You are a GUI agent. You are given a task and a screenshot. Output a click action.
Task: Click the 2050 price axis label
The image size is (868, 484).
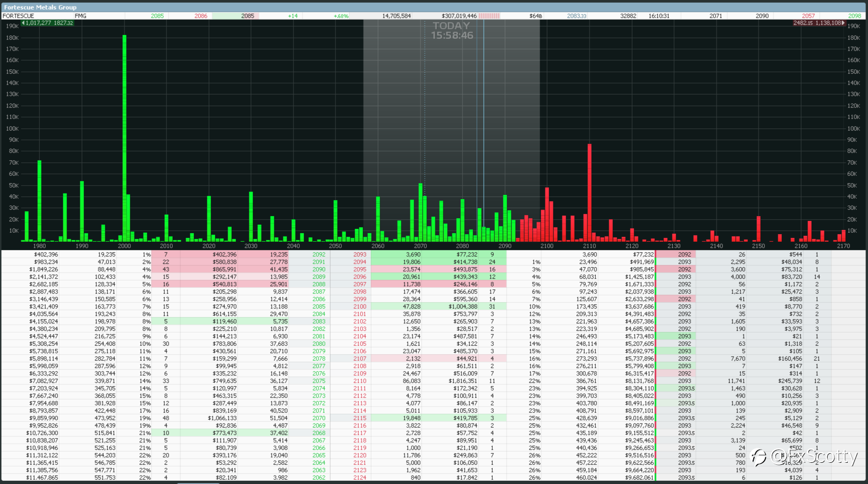335,246
